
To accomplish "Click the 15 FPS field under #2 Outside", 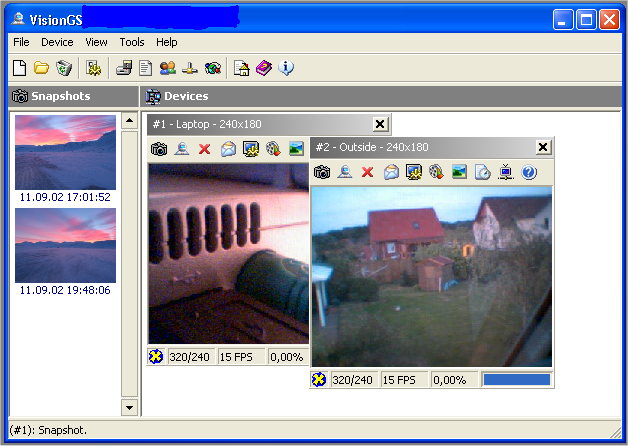I will pyautogui.click(x=404, y=380).
